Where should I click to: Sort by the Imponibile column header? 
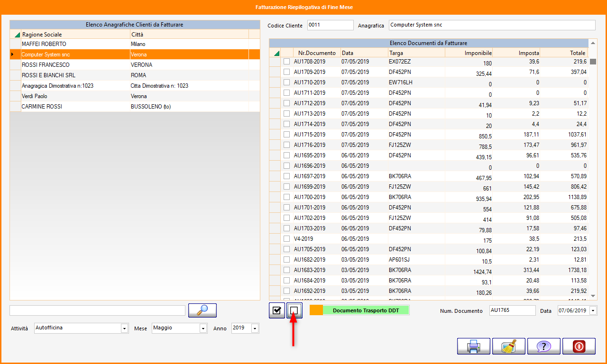tap(469, 53)
